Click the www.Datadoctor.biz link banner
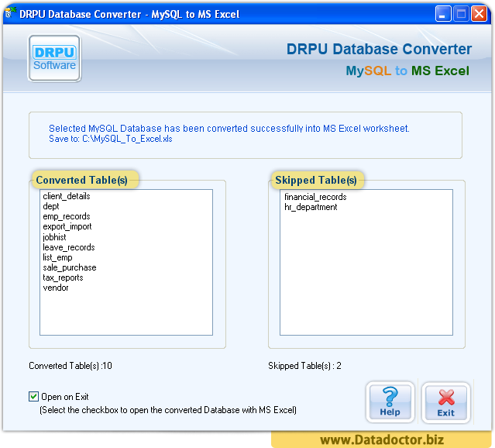The height and width of the screenshot is (448, 495). (x=382, y=439)
